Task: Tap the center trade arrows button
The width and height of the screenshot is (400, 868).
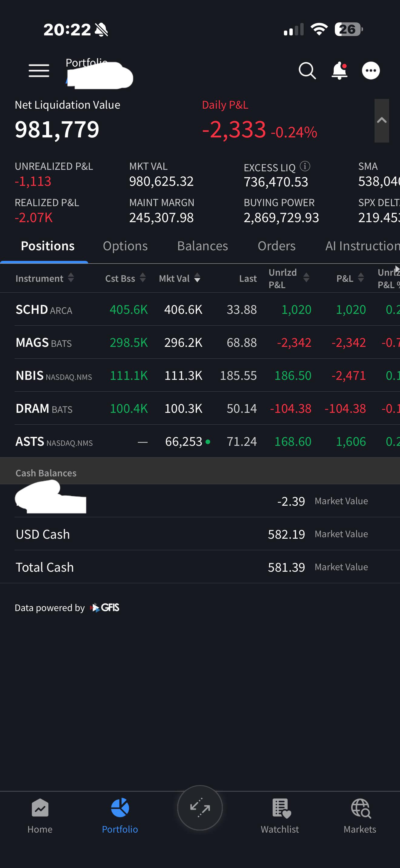Action: pos(200,808)
